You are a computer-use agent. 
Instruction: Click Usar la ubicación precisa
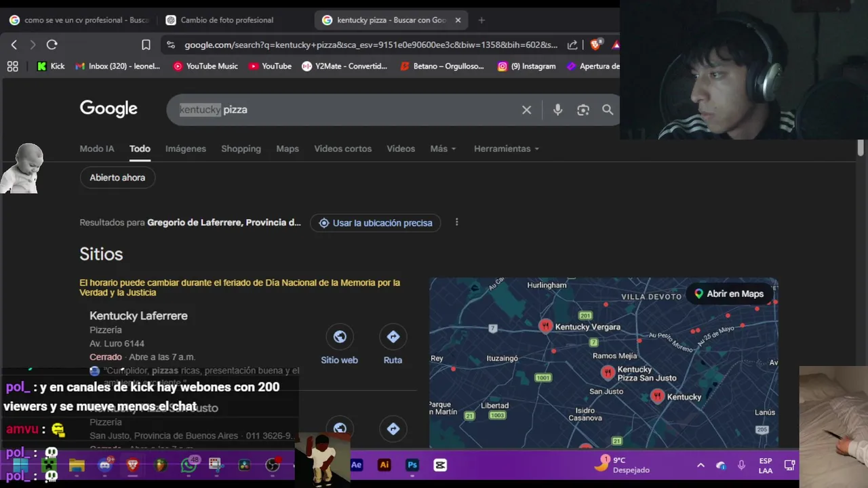point(376,223)
